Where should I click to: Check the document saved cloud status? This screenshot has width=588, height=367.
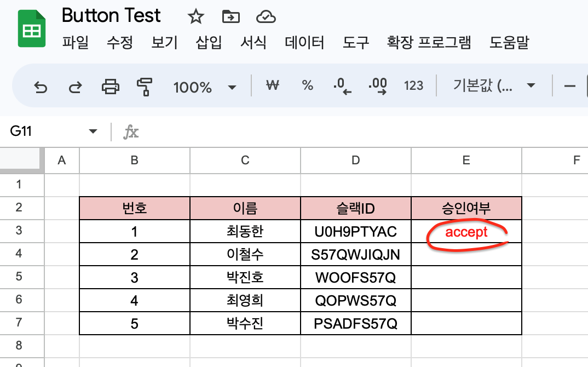click(x=266, y=17)
